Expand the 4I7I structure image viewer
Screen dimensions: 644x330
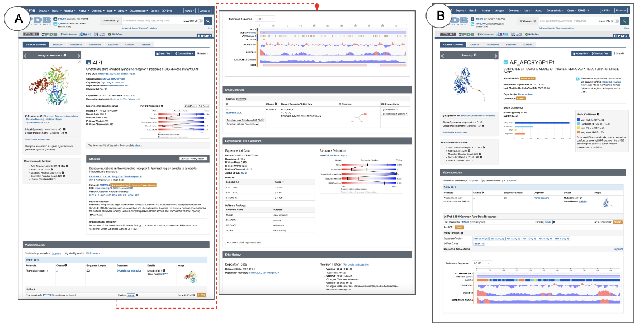79,62
